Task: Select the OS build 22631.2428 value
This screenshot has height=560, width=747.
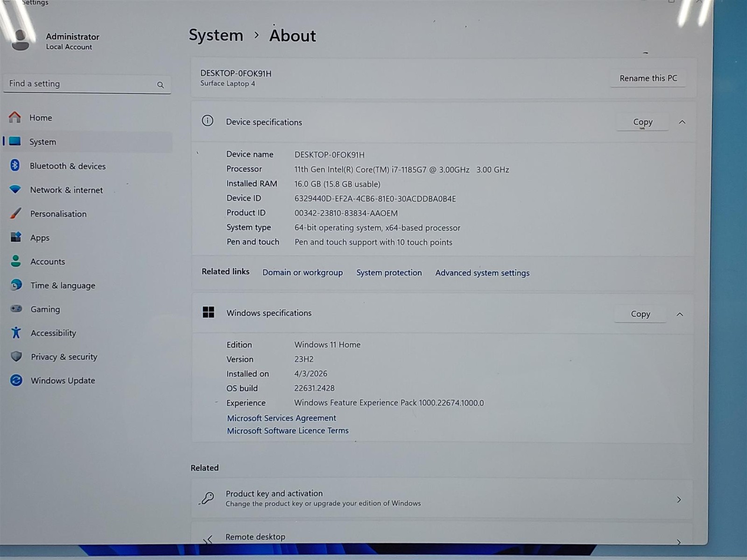Action: (x=314, y=388)
